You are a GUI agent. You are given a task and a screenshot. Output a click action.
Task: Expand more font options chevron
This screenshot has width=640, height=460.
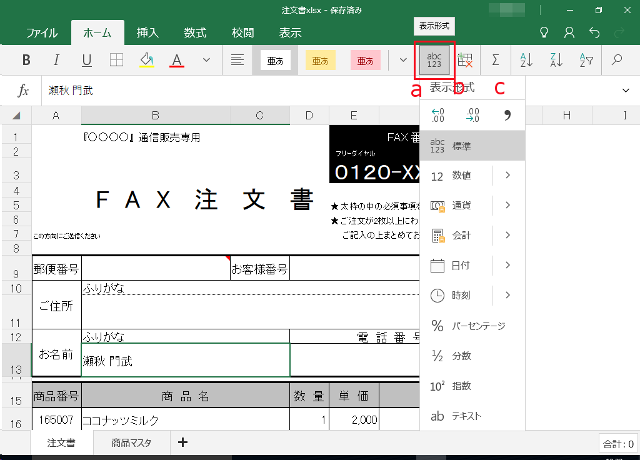(x=207, y=60)
